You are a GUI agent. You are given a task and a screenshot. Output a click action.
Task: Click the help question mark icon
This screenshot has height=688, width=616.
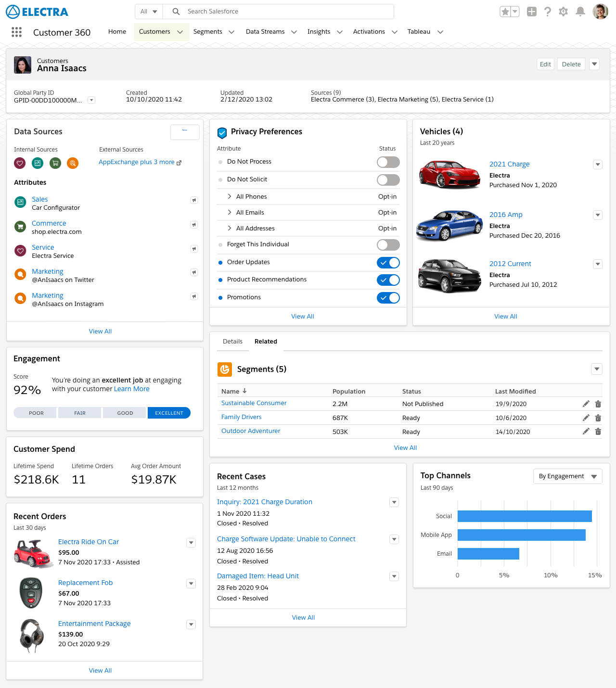pos(548,12)
